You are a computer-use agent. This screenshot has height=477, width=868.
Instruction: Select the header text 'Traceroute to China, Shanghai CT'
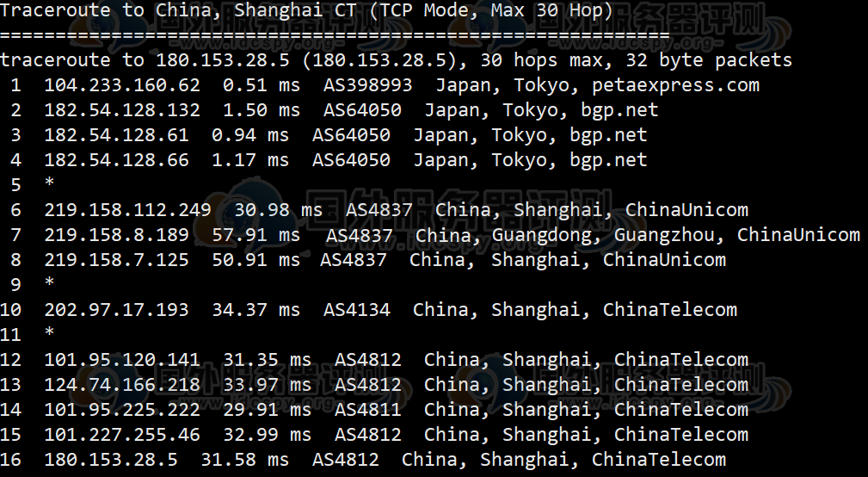tap(178, 10)
